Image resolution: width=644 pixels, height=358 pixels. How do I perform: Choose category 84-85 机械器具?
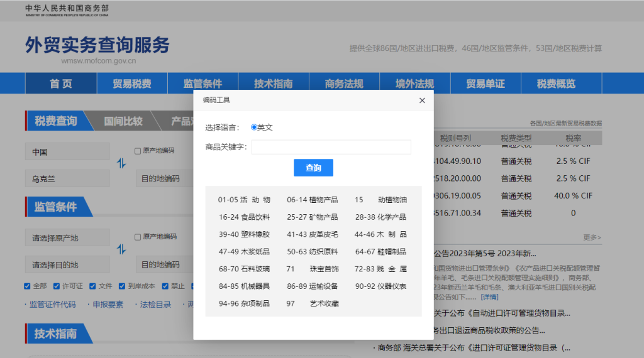(x=244, y=286)
